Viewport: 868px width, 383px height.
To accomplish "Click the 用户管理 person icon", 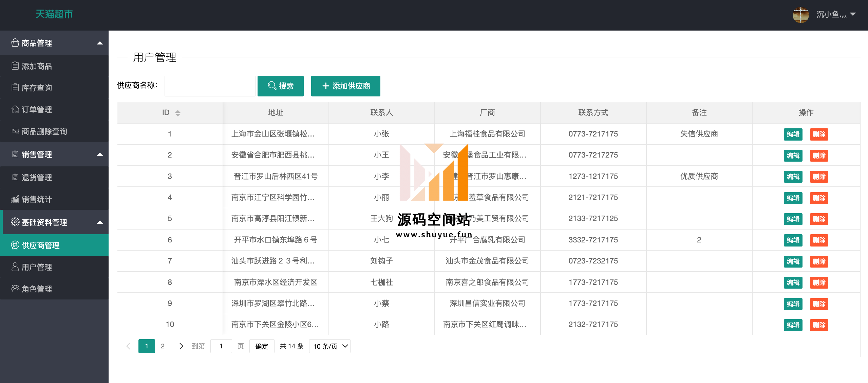I will (x=15, y=267).
